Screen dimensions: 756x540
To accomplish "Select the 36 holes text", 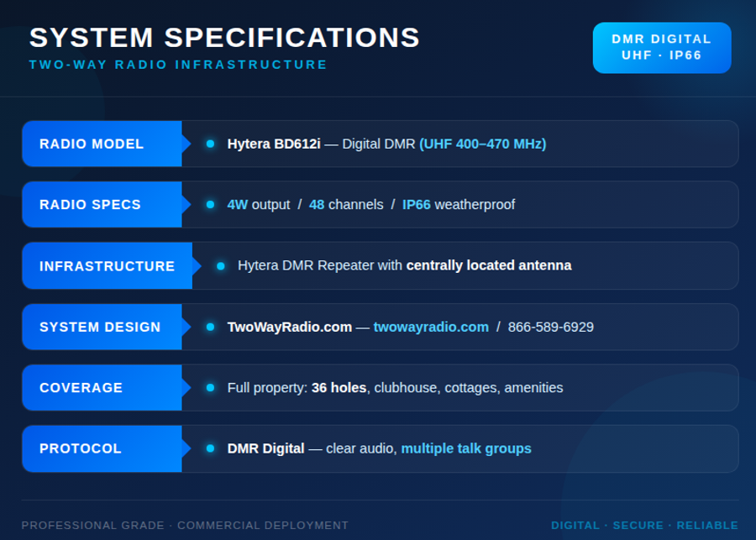I will pos(339,388).
